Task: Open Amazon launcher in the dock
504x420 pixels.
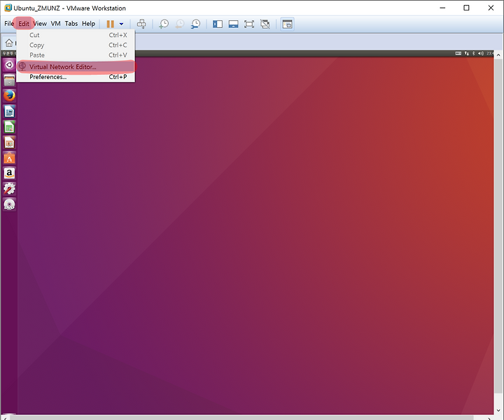Action: 9,173
